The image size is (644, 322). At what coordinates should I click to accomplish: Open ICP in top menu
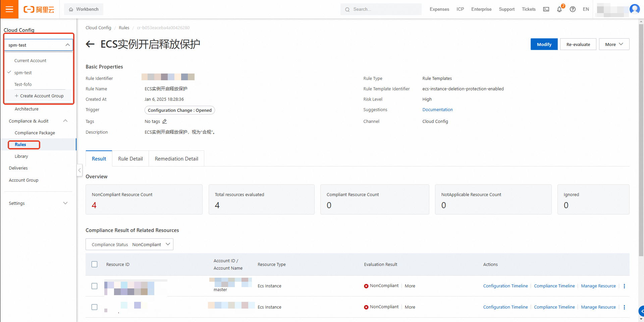[460, 9]
